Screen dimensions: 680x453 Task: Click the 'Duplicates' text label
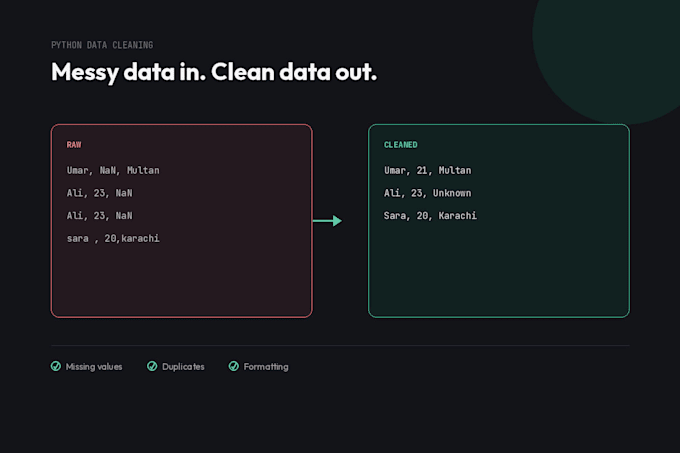(x=183, y=367)
